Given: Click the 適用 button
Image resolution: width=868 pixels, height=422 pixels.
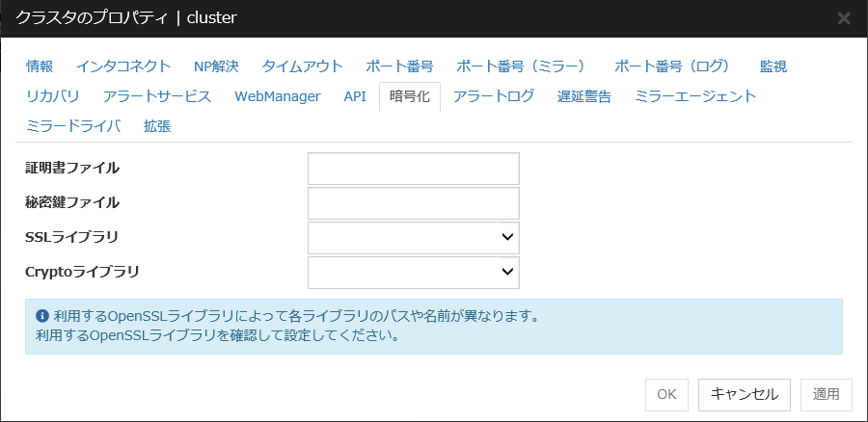Looking at the screenshot, I should 827,394.
